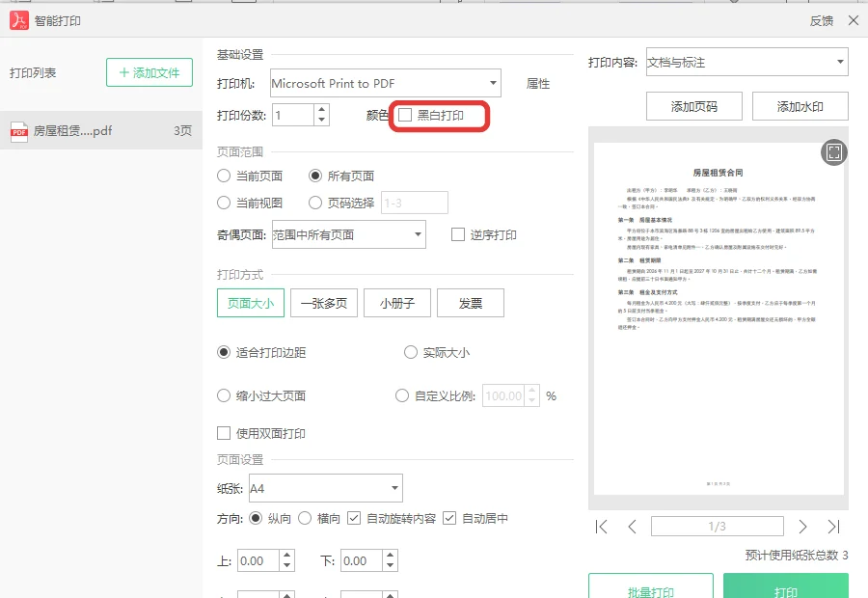Go to first preview page
The width and height of the screenshot is (868, 598).
(x=601, y=527)
